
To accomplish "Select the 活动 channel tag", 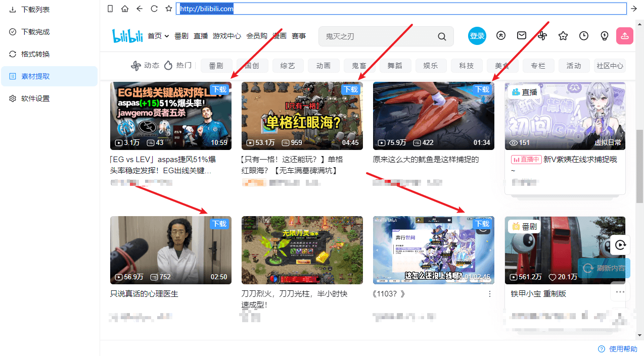I will (x=574, y=66).
